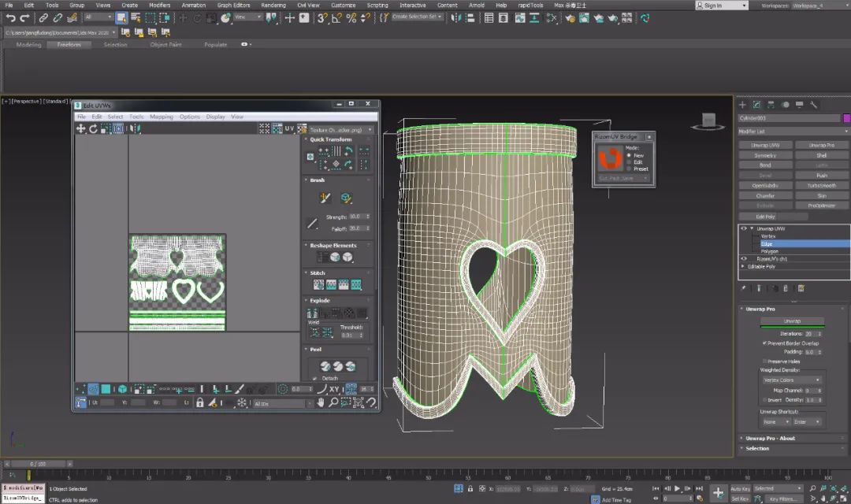Select the New mode radio button
The image size is (851, 504).
click(x=628, y=155)
